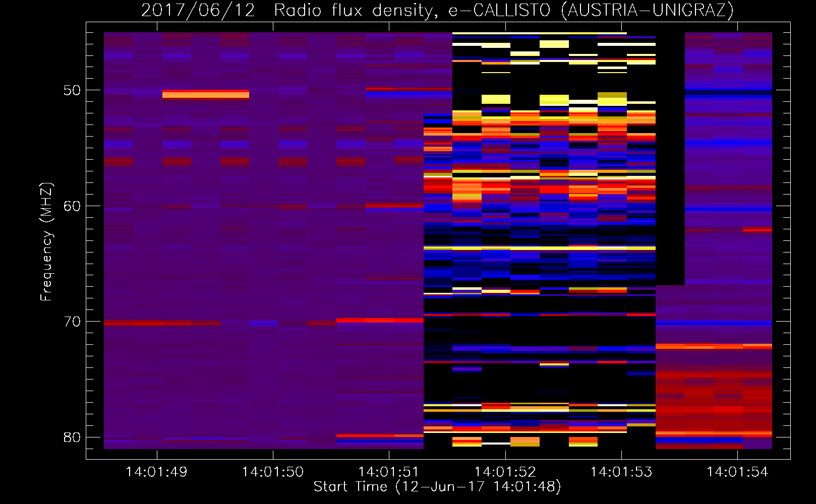Click the plot title '2017/06/12 Radio flux density'
The width and height of the screenshot is (816, 504).
(437, 10)
